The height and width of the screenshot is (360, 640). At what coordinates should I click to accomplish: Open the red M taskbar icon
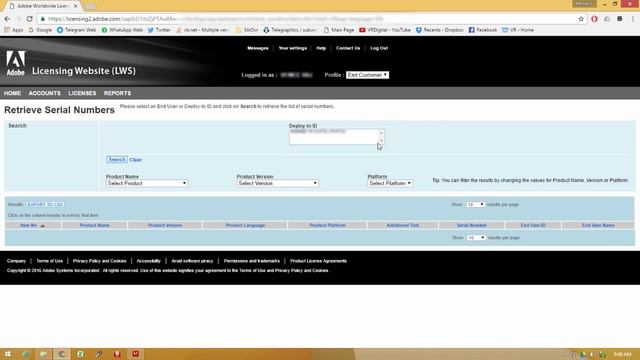pos(136,354)
